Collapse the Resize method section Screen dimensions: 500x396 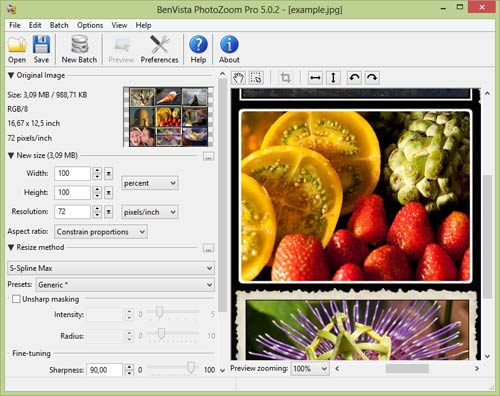11,247
